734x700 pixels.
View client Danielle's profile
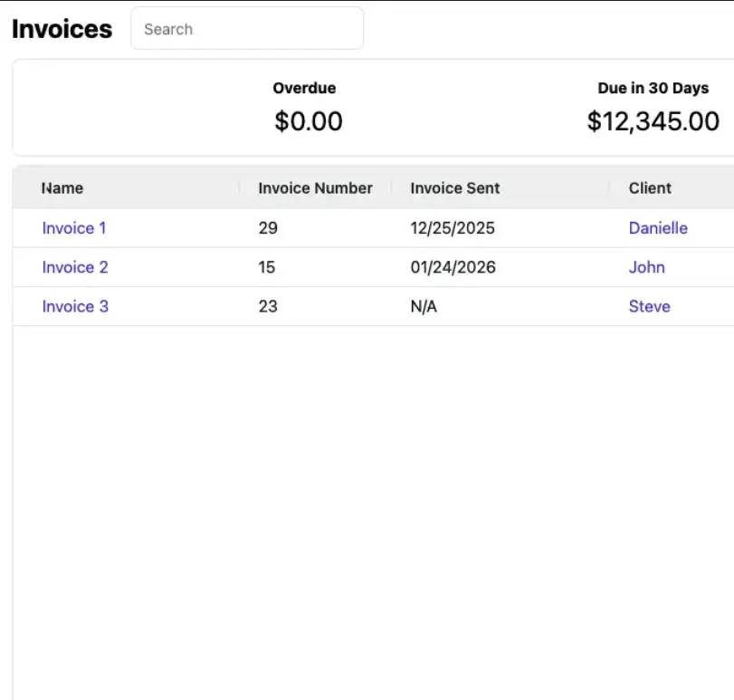[658, 228]
